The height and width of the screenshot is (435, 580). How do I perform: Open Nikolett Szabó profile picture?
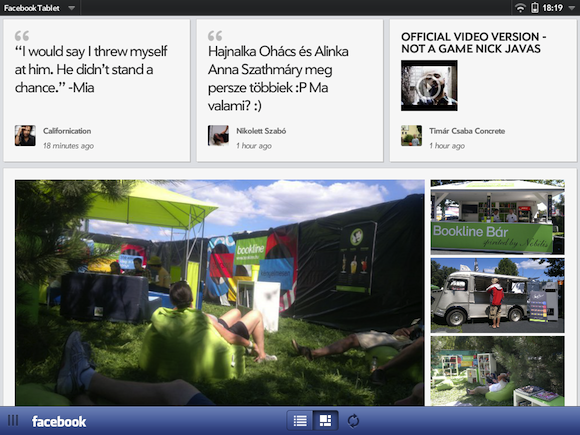218,135
